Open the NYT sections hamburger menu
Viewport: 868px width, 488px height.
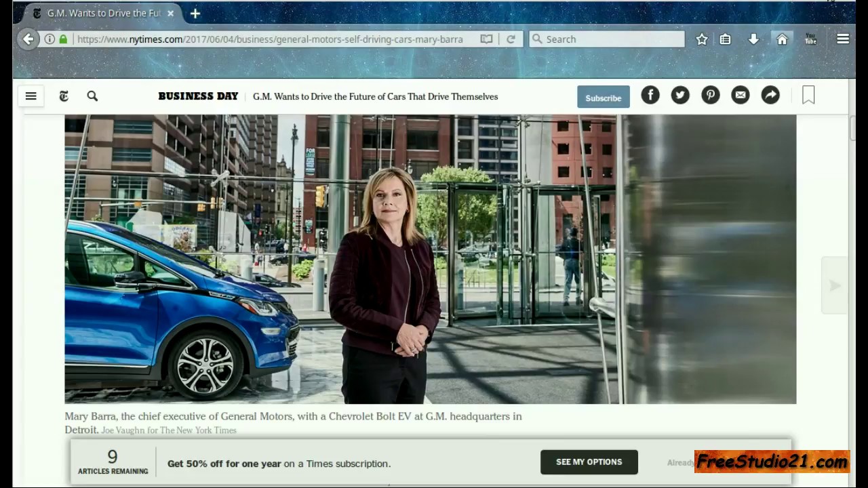pyautogui.click(x=31, y=96)
